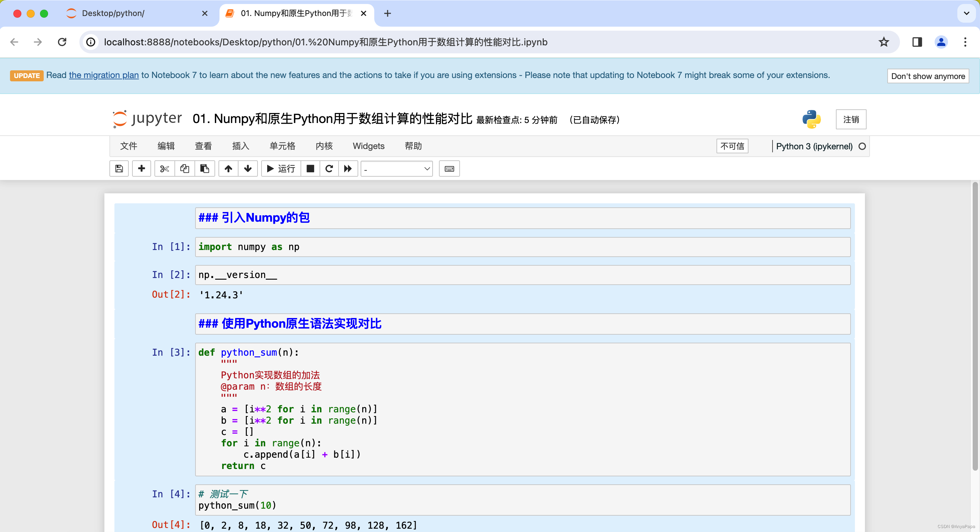This screenshot has width=980, height=532.
Task: Select cell type dropdown menu
Action: point(396,169)
